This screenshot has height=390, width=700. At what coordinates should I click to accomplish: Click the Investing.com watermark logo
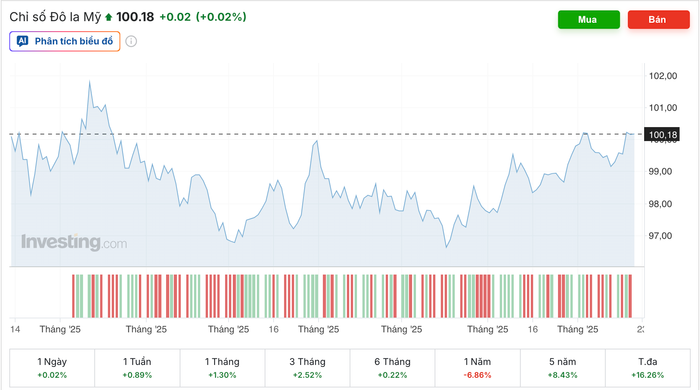coord(74,242)
